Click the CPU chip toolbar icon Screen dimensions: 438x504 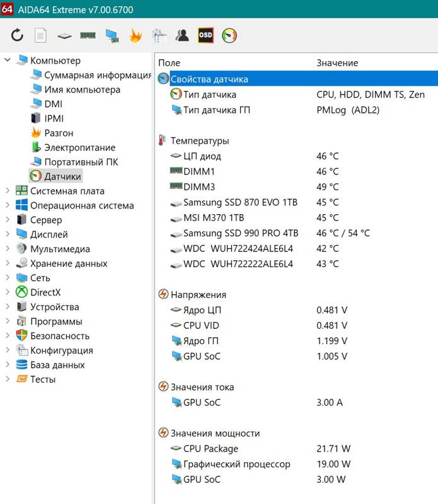tap(64, 36)
